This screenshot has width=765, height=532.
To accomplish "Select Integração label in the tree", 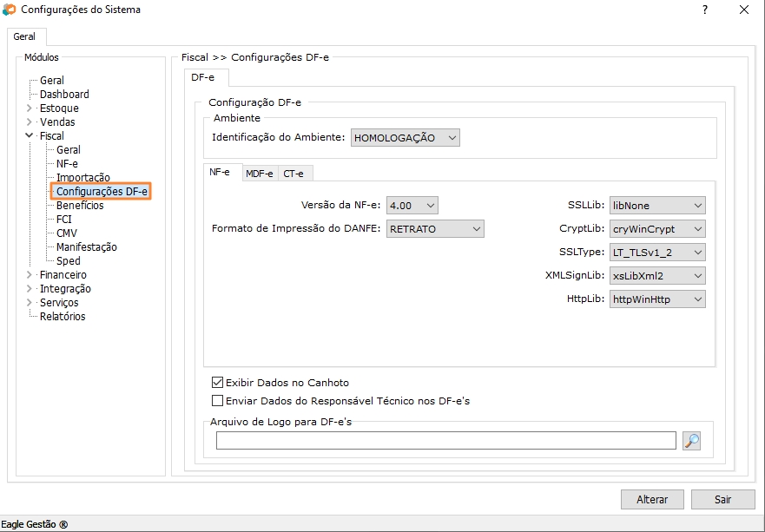I will click(x=65, y=289).
